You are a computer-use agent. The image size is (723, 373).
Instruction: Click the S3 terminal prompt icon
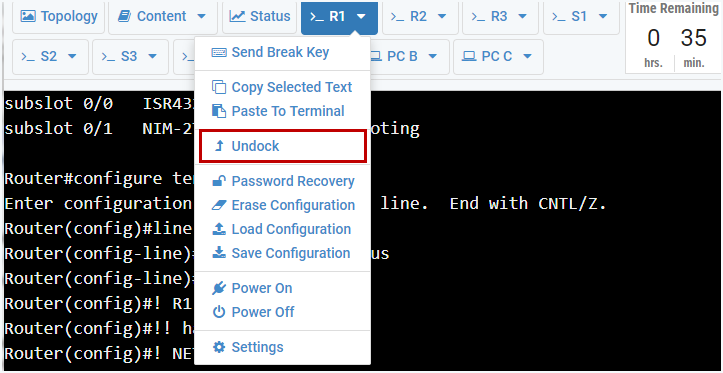tap(108, 57)
